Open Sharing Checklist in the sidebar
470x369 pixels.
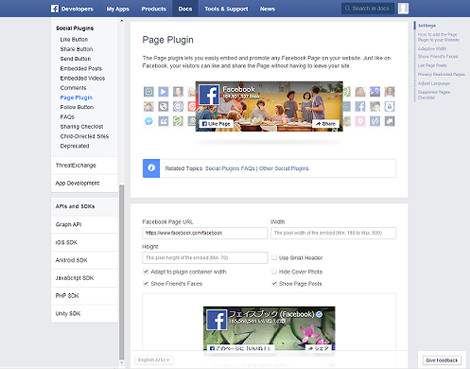(x=81, y=126)
